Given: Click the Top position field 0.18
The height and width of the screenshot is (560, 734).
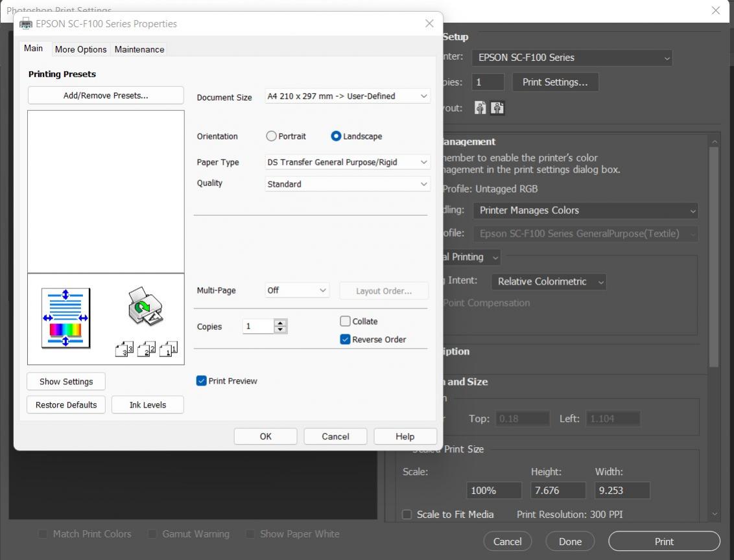Looking at the screenshot, I should [x=523, y=418].
